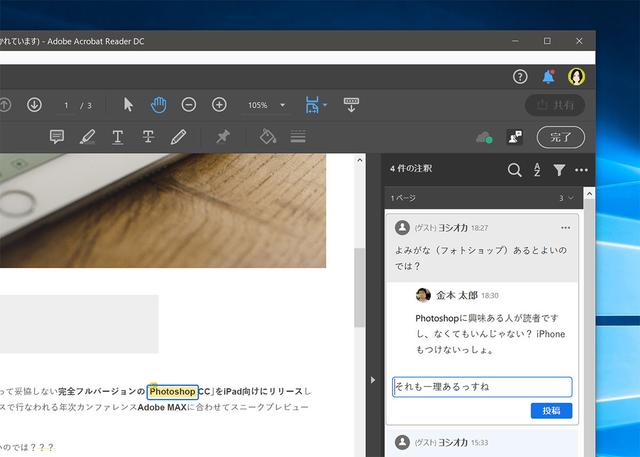640x457 pixels.
Task: Close the Acrobat Reader window
Action: point(579,41)
